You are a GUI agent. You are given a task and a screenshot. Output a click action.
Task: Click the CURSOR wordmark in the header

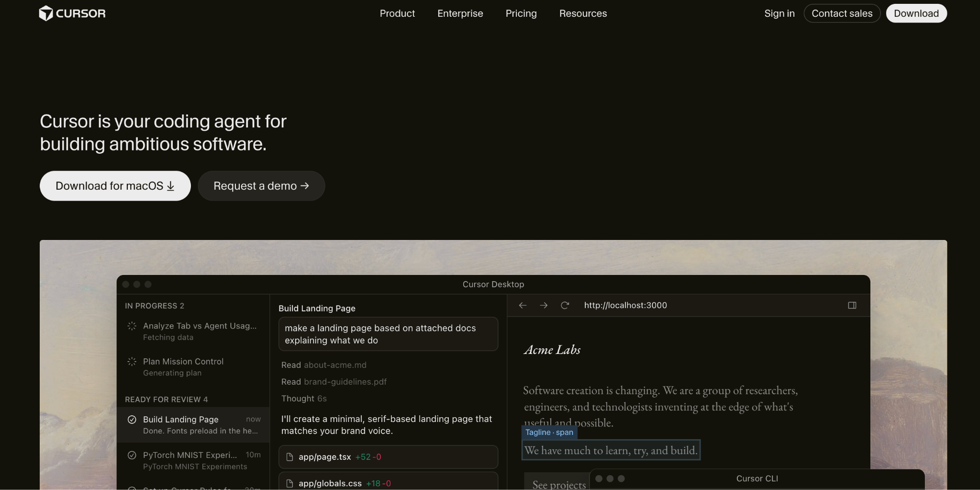[81, 13]
